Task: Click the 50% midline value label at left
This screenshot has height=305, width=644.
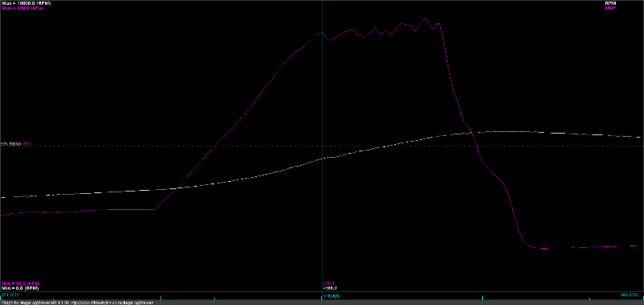Action: click(16, 144)
